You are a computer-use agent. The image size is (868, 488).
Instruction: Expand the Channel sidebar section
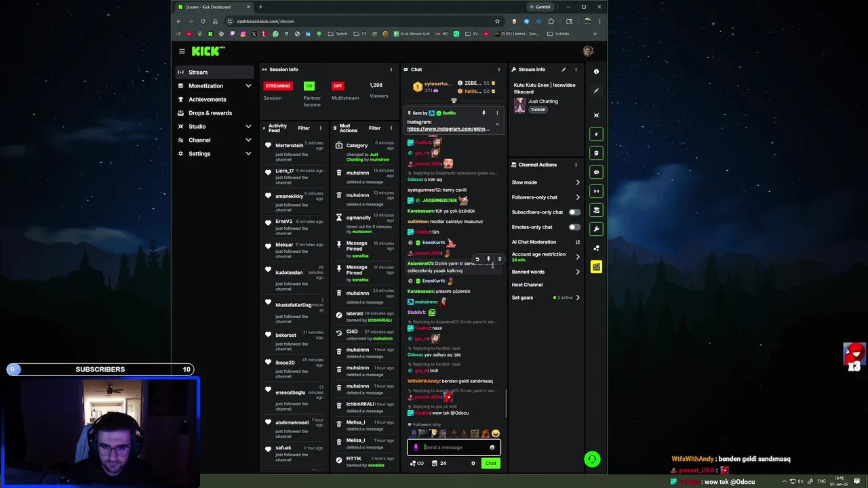pyautogui.click(x=248, y=140)
